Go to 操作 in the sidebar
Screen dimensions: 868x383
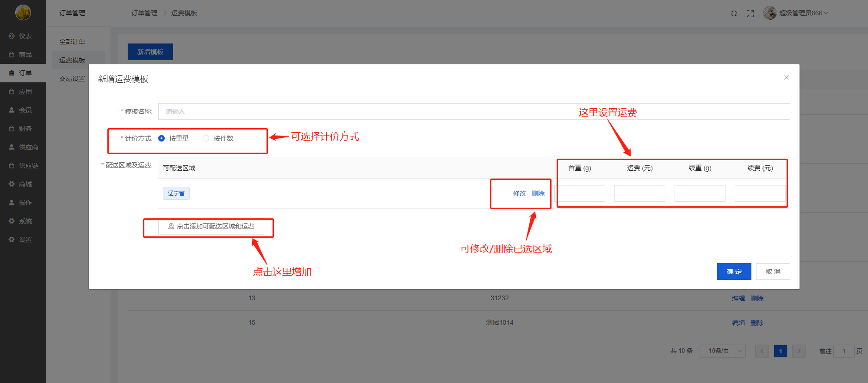click(23, 203)
